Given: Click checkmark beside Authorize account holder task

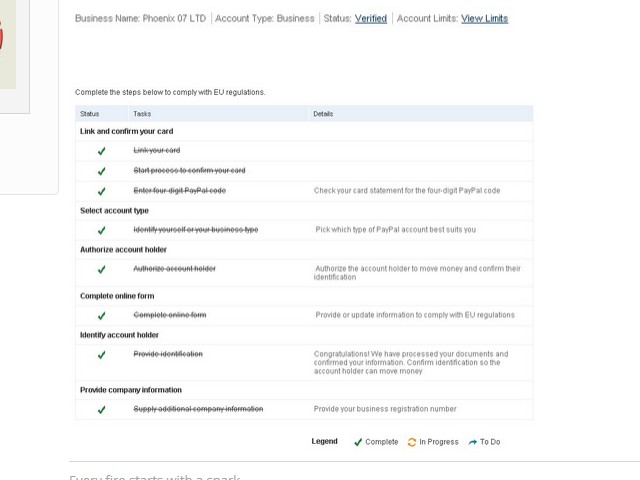Looking at the screenshot, I should click(x=102, y=269).
